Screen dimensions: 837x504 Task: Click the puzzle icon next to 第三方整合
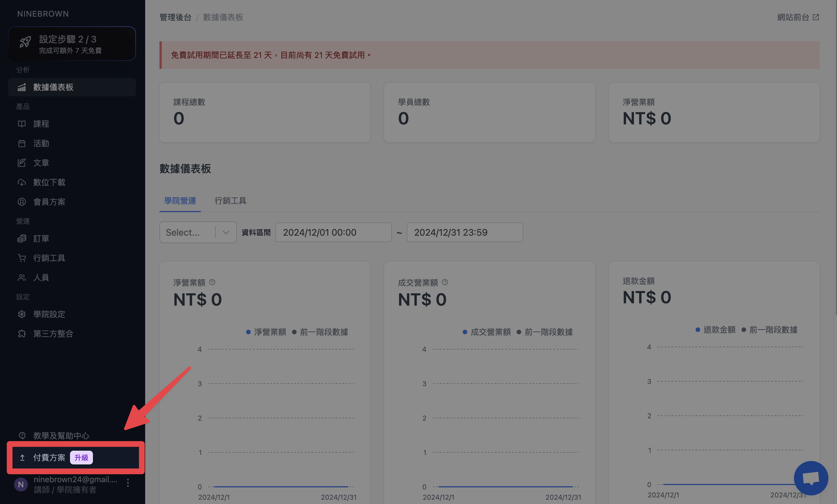point(22,334)
